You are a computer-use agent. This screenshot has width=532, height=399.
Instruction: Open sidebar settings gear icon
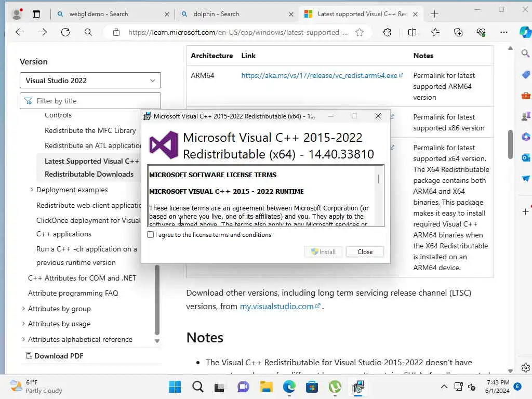tap(526, 368)
